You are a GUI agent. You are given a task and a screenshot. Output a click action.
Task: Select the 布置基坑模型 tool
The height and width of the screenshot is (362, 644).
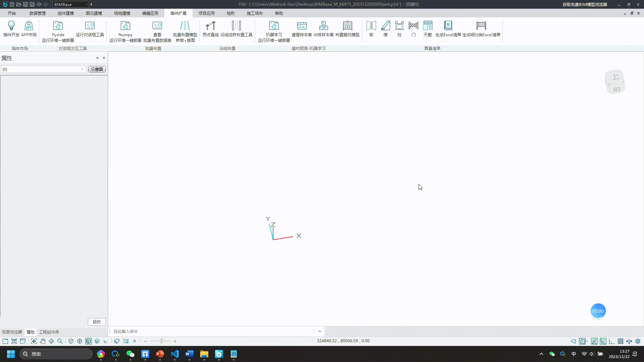coord(347,26)
